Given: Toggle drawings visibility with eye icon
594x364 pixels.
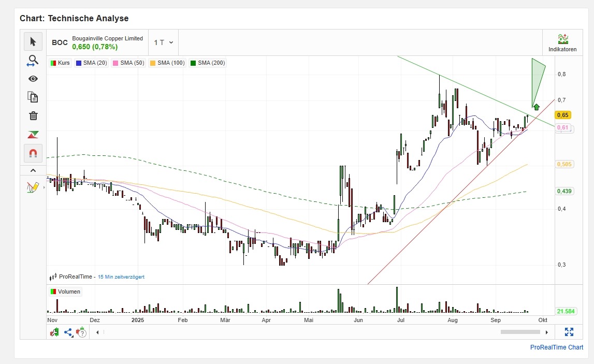Looking at the screenshot, I should [x=33, y=79].
